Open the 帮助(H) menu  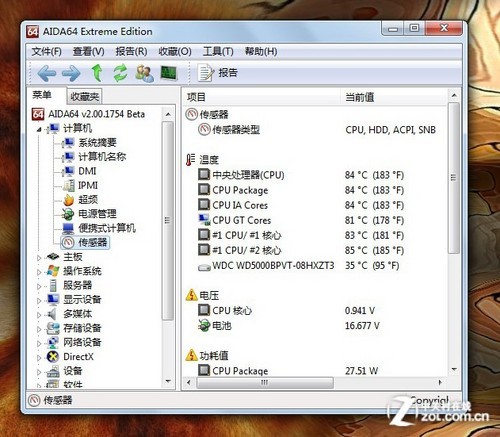click(261, 51)
